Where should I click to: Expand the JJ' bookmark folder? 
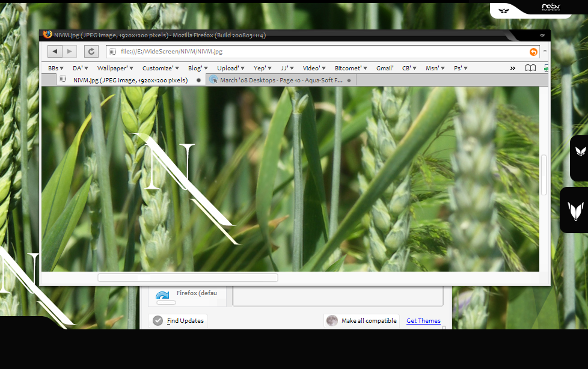(287, 69)
